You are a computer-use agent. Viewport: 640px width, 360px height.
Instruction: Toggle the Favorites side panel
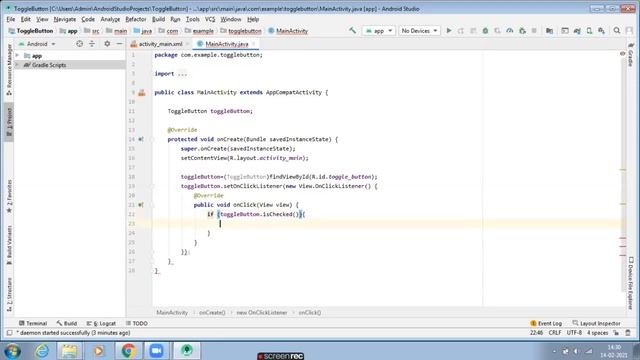tap(9, 196)
